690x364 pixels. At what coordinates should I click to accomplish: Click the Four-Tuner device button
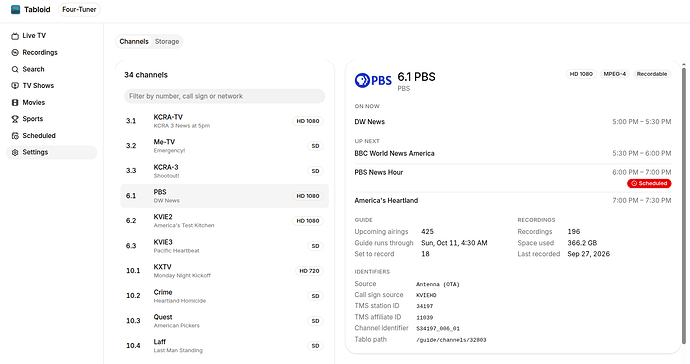tap(79, 9)
